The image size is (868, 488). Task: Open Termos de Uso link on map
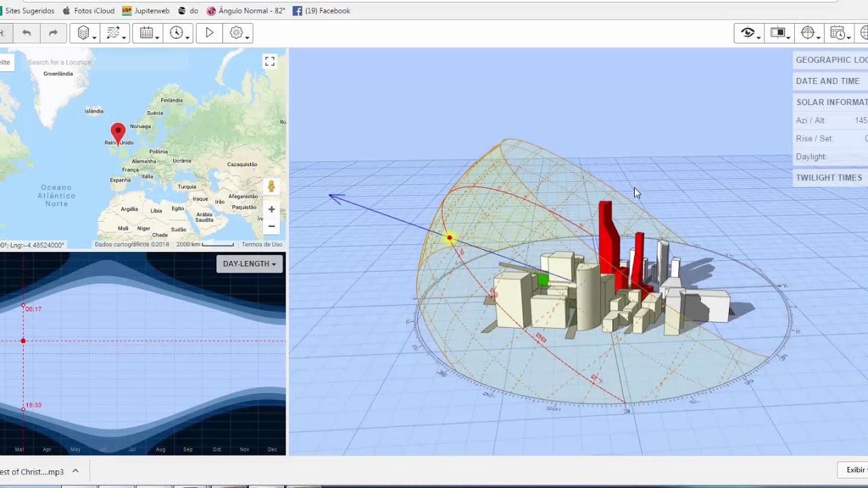pos(262,245)
